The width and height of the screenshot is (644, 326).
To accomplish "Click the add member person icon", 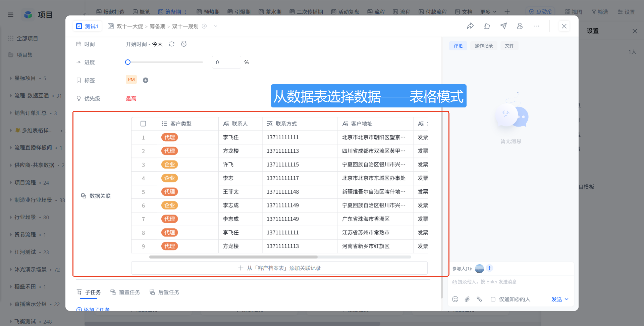I will click(520, 26).
